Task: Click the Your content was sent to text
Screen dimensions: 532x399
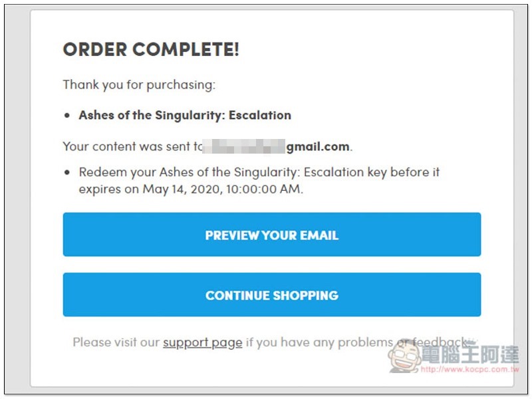Action: 132,146
